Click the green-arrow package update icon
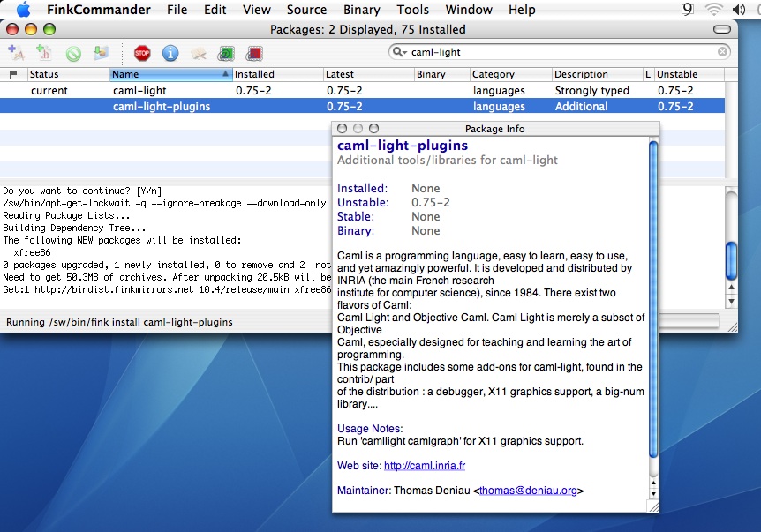Screen dimensions: 761x532 point(102,52)
